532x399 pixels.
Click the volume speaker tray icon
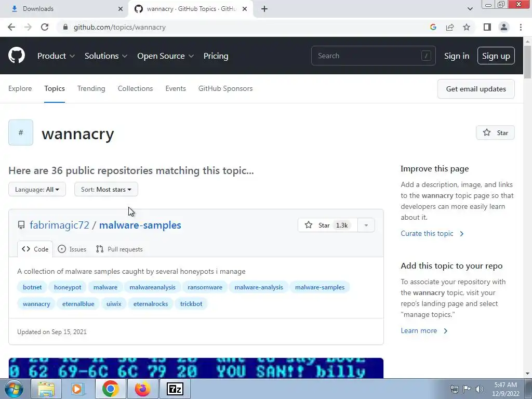click(480, 389)
